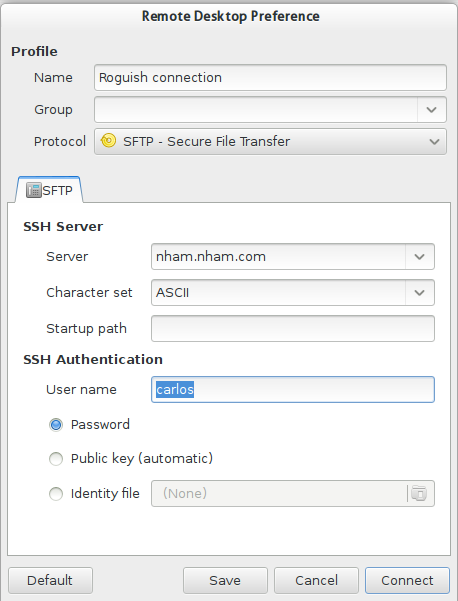
Task: Click the Save button
Action: 225,580
